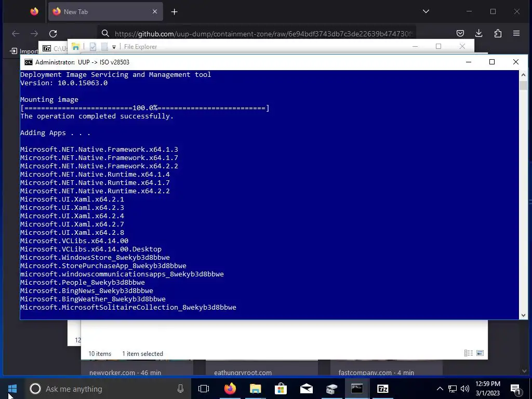Viewport: 532px width, 399px height.
Task: Click the Firefox reload page icon
Action: click(53, 34)
